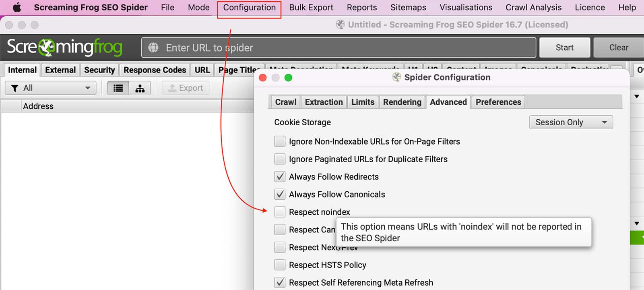Open the Help menu
The image size is (644, 290).
pyautogui.click(x=627, y=8)
